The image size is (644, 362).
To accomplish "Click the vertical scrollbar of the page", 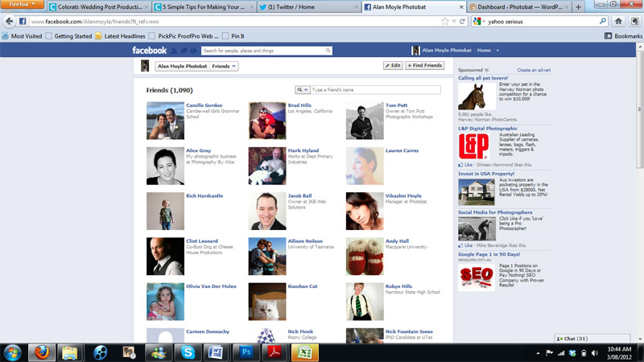I will pyautogui.click(x=640, y=161).
